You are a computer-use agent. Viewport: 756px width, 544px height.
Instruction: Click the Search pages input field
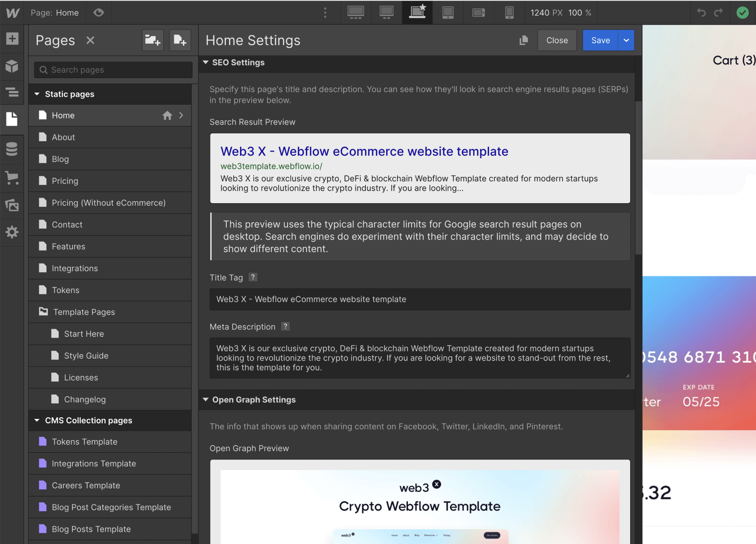click(113, 70)
